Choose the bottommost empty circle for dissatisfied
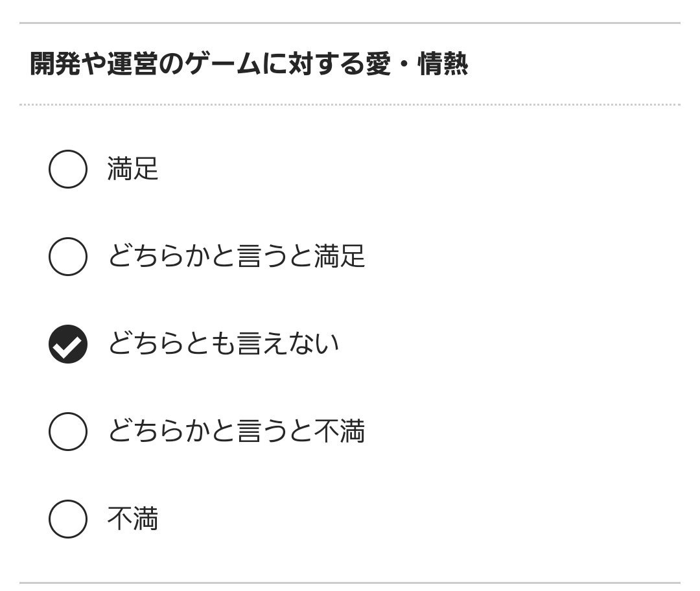The height and width of the screenshot is (591, 700). 68,519
